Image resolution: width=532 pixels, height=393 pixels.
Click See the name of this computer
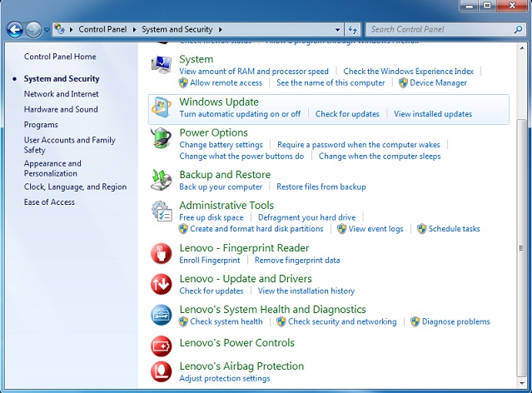331,82
